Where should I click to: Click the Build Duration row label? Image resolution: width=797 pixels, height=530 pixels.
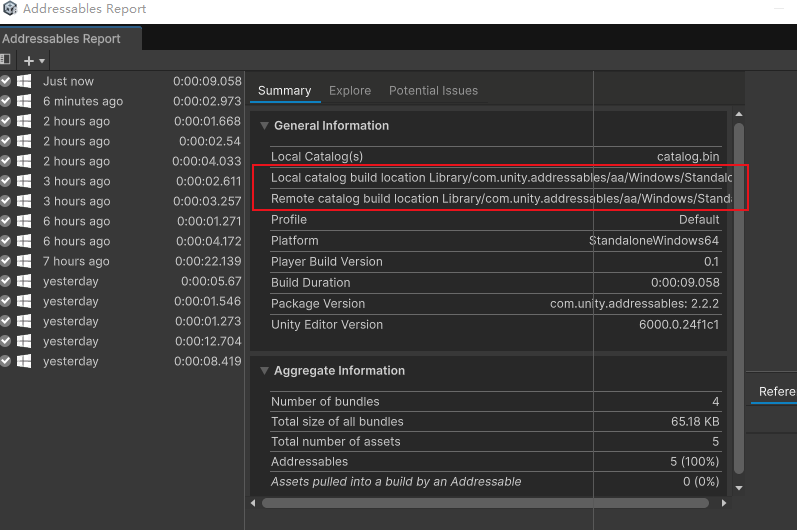coord(311,283)
